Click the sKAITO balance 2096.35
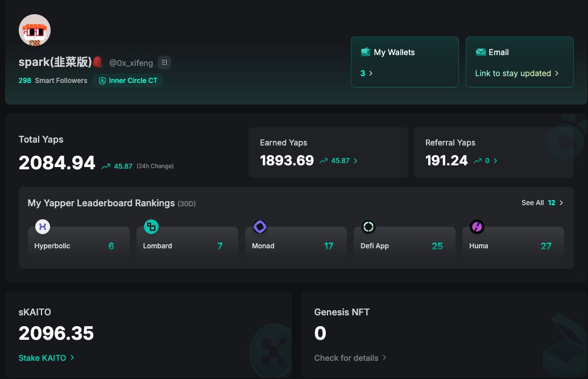Screen dimensions: 588x379 pos(56,334)
